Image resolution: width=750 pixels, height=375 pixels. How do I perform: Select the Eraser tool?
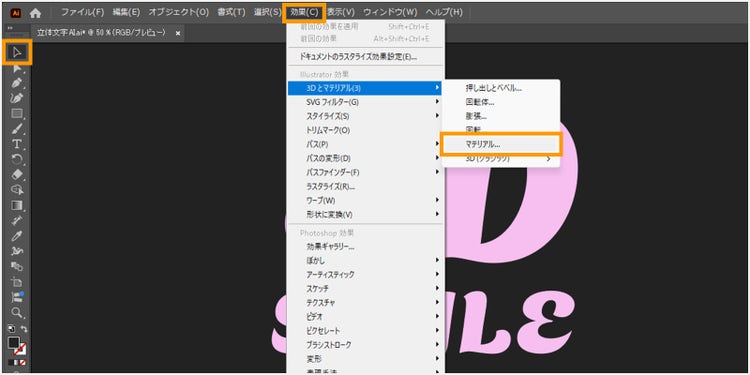(17, 175)
